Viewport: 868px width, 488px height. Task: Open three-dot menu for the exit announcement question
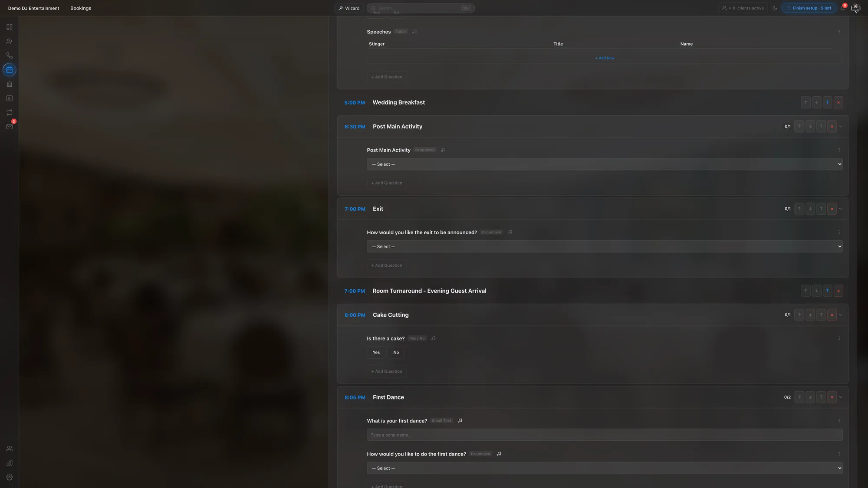coord(839,233)
